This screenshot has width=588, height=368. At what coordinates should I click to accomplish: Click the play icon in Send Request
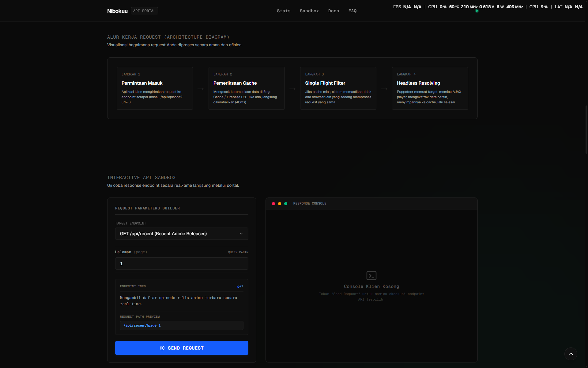(x=162, y=348)
